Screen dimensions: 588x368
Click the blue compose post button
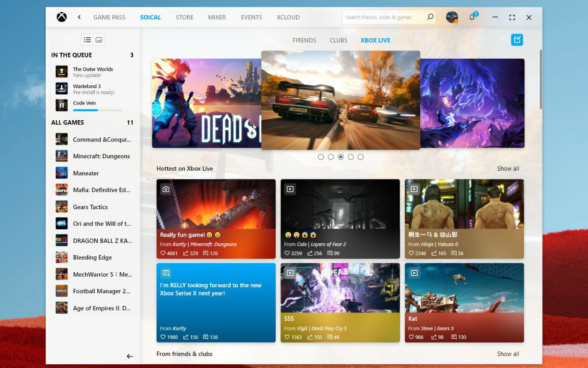pyautogui.click(x=517, y=40)
